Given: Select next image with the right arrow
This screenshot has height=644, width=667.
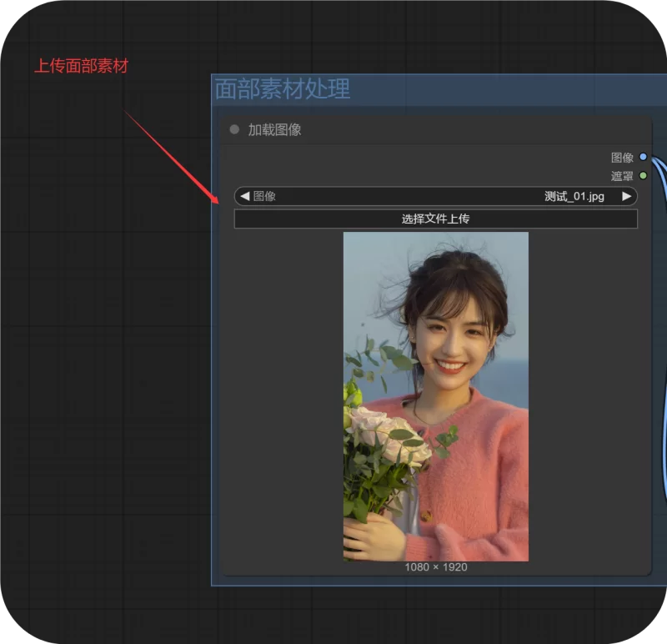Looking at the screenshot, I should coord(627,197).
